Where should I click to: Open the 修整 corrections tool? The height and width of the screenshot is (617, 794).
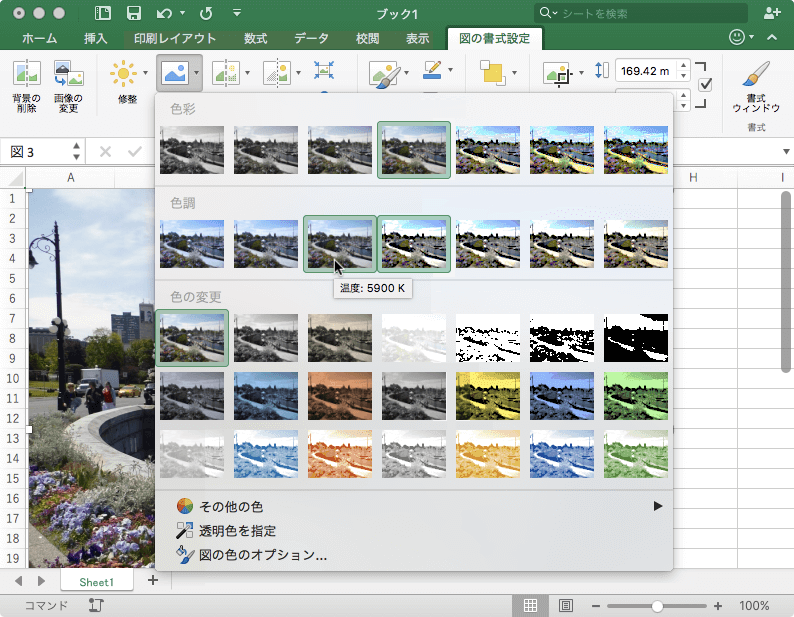pyautogui.click(x=126, y=74)
